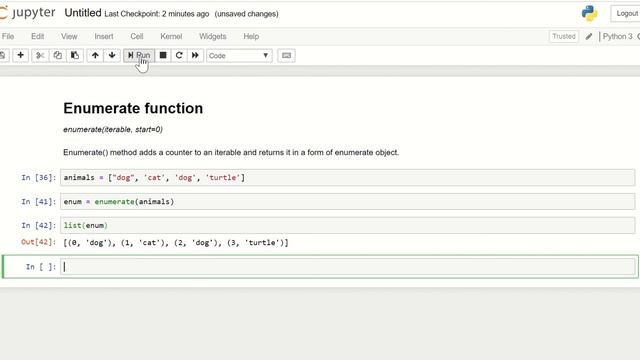Click the In [42] prompt label
Screen dimensions: 640x360
39,225
